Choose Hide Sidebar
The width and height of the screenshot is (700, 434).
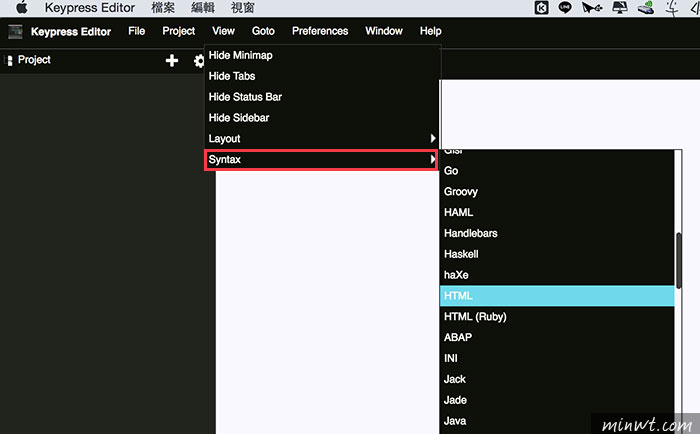click(x=321, y=118)
